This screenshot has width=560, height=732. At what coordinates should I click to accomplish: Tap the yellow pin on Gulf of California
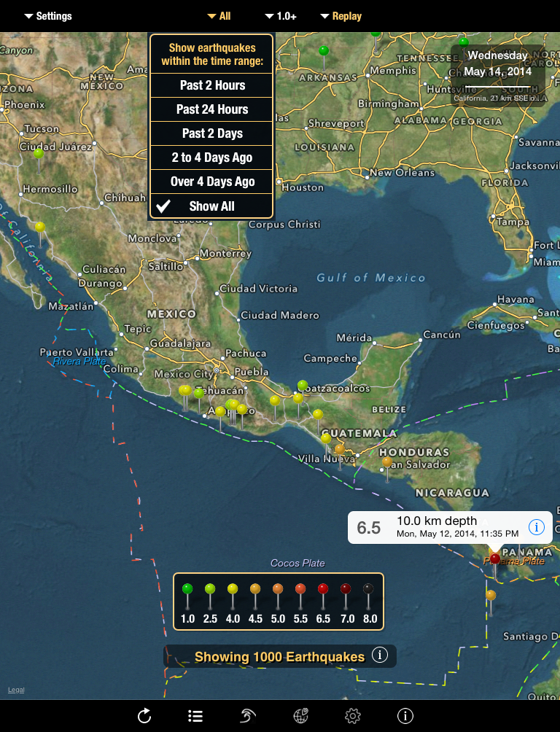(40, 227)
